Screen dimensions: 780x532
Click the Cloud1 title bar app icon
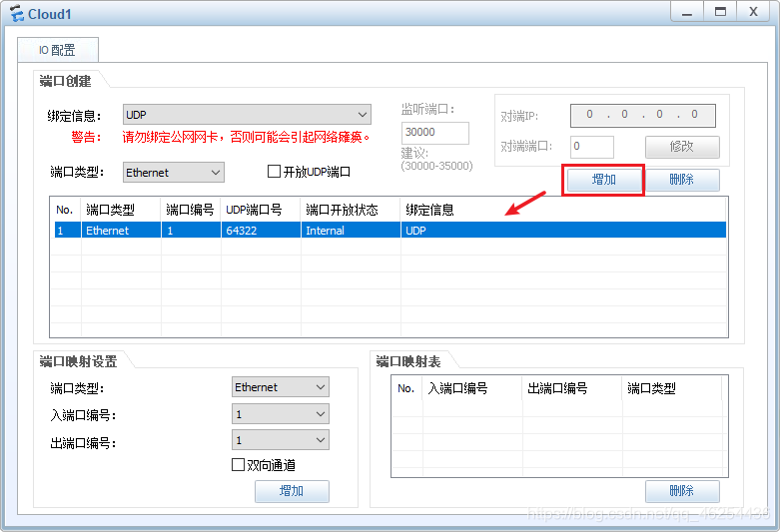point(16,13)
